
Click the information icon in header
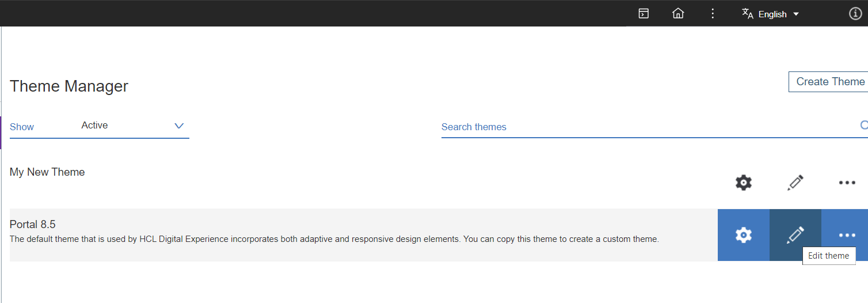pos(855,14)
